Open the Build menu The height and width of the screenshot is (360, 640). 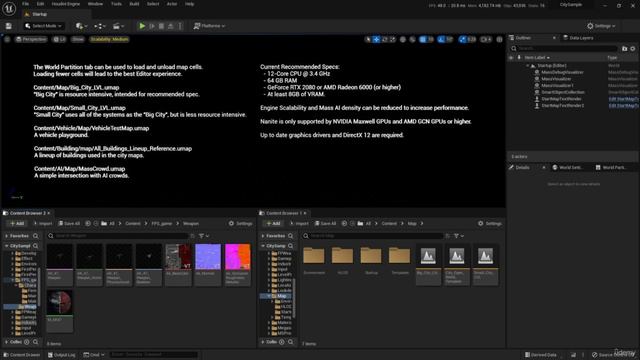click(134, 4)
